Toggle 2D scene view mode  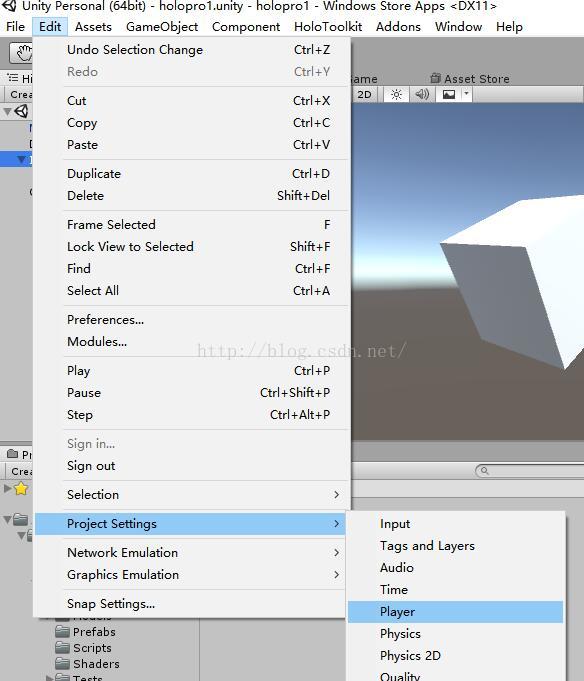coord(364,94)
